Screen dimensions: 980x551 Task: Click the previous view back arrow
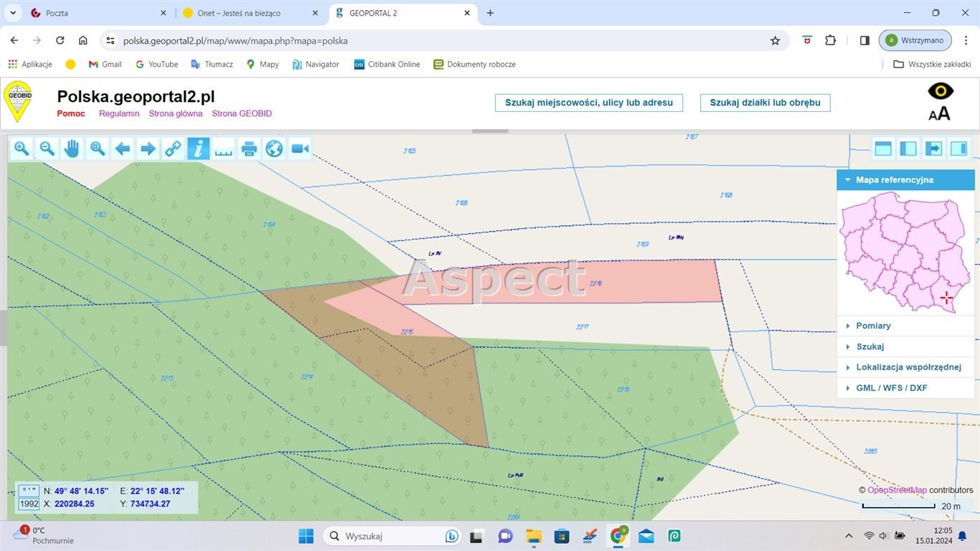(x=122, y=149)
